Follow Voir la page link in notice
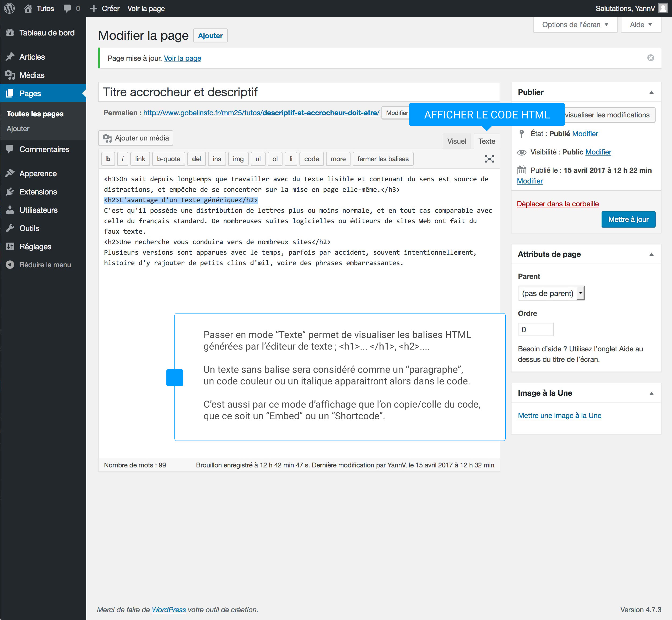This screenshot has width=672, height=620. tap(182, 58)
